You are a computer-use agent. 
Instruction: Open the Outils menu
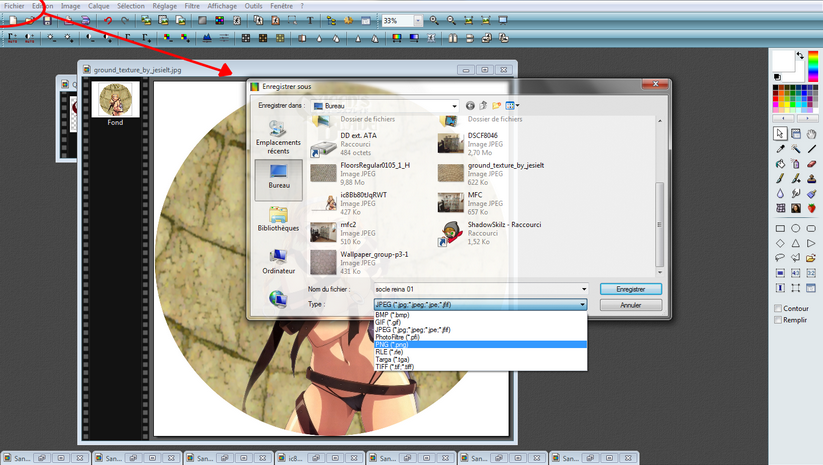254,6
